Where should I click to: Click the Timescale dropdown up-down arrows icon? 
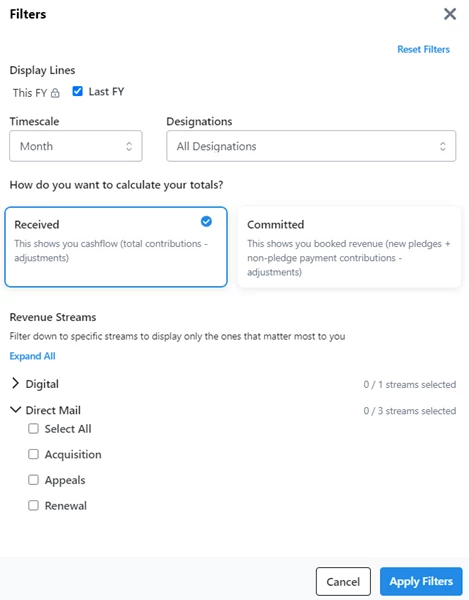129,146
